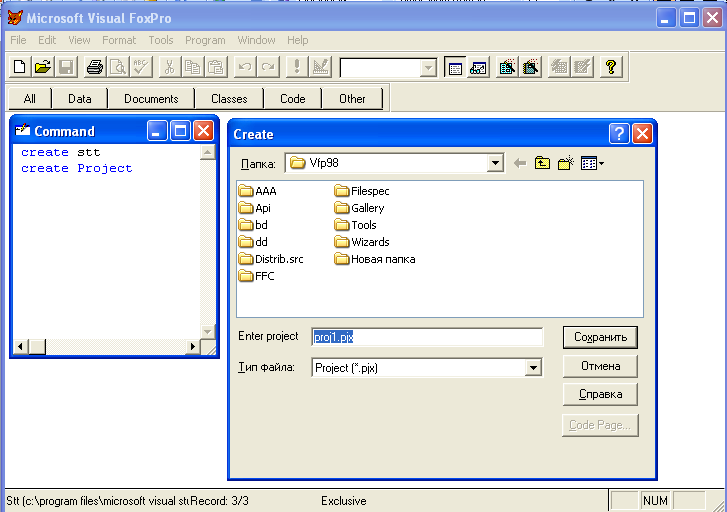Screen dimensions: 727x512
Task: Click the Spelling ABC check icon
Action: (141, 67)
